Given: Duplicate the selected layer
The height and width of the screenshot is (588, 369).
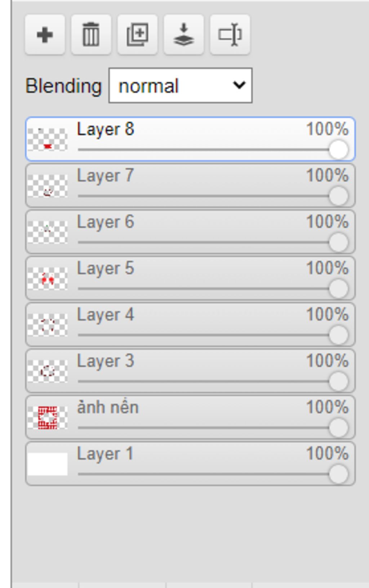Looking at the screenshot, I should pyautogui.click(x=137, y=35).
